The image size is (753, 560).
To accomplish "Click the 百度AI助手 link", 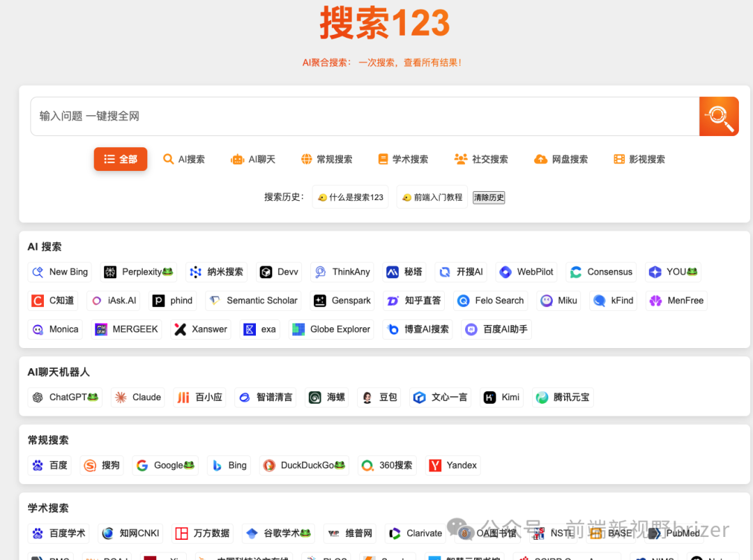I will 496,329.
